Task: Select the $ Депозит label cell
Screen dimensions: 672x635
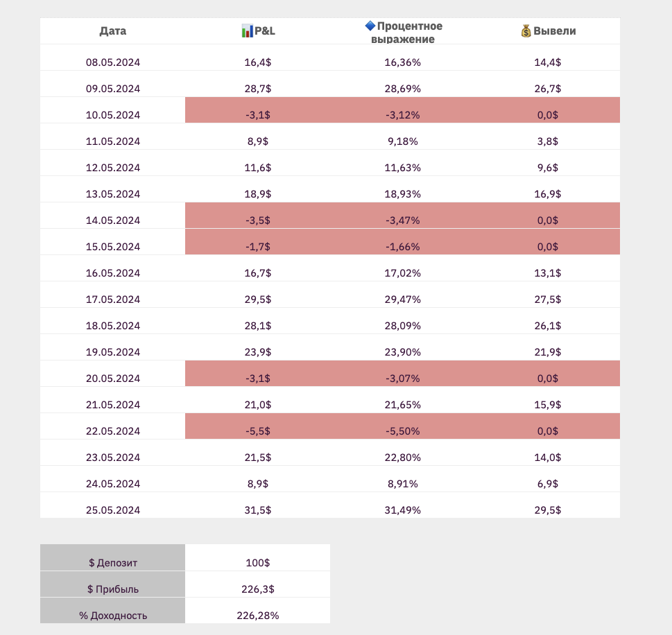Action: point(113,563)
